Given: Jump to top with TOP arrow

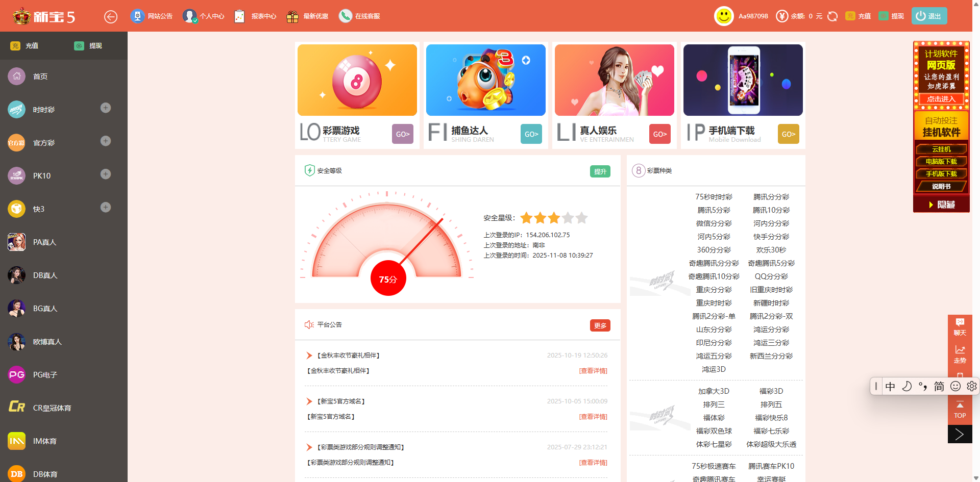Looking at the screenshot, I should pos(960,410).
